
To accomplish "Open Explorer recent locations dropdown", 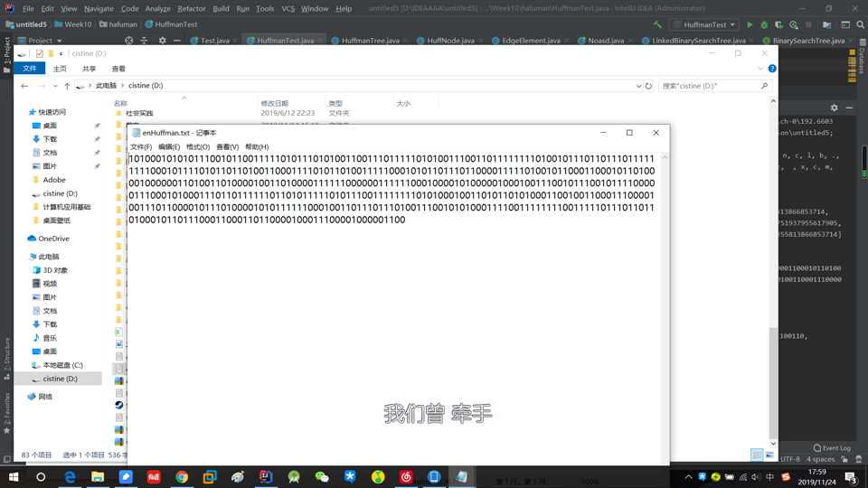I will [55, 86].
